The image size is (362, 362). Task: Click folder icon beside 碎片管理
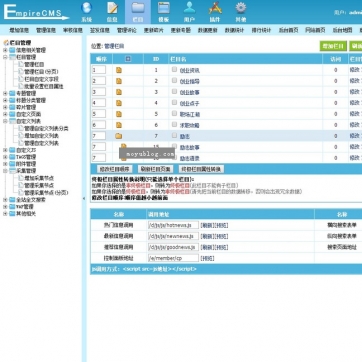tap(12, 107)
